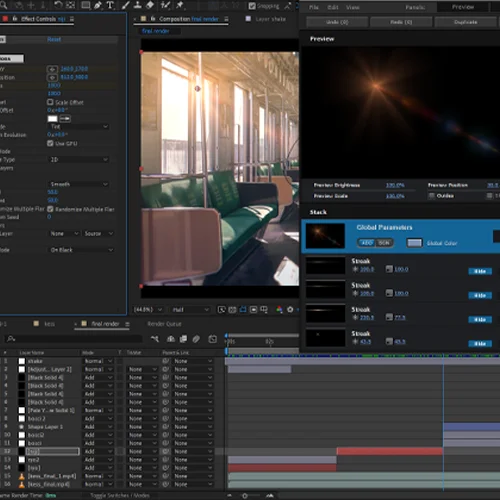Activate the Puppet Pin tool
Screen dimensions: 500x500
(x=180, y=5)
